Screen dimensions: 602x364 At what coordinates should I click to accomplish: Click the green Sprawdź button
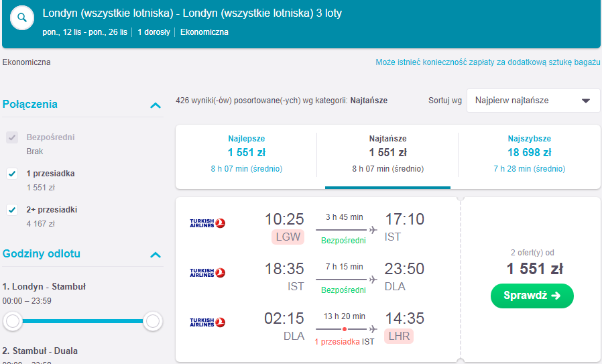(532, 296)
